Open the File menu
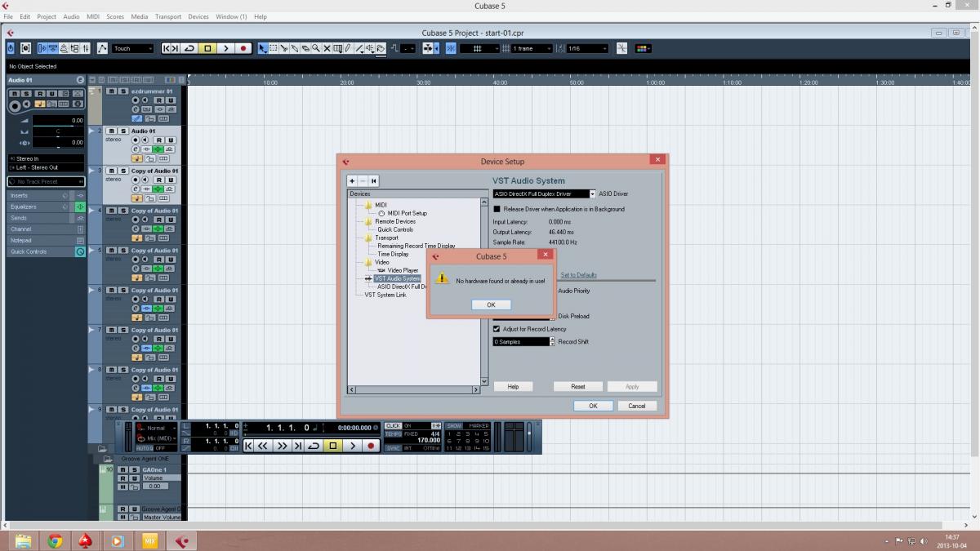This screenshot has height=551, width=980. point(9,16)
